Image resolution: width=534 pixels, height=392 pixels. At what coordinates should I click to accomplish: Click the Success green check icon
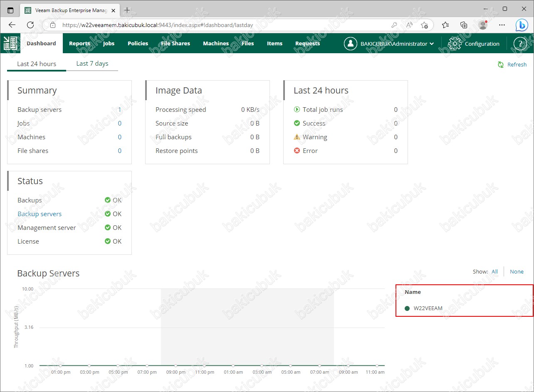pyautogui.click(x=297, y=123)
